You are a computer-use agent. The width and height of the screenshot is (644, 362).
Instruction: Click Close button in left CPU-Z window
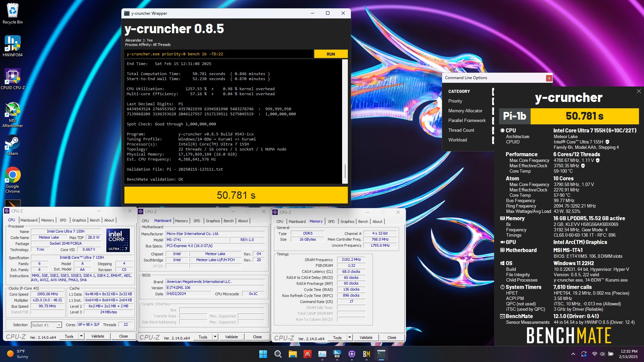point(123,336)
